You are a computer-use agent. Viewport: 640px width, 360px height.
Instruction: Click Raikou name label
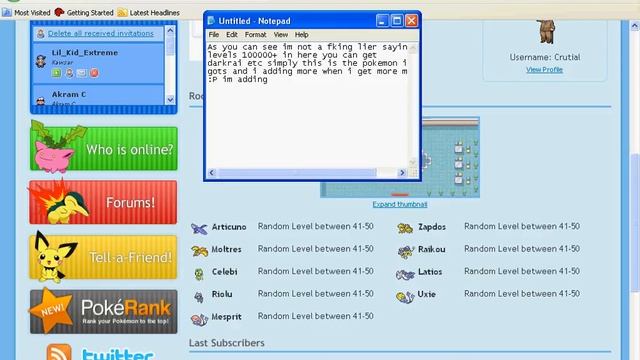point(431,249)
